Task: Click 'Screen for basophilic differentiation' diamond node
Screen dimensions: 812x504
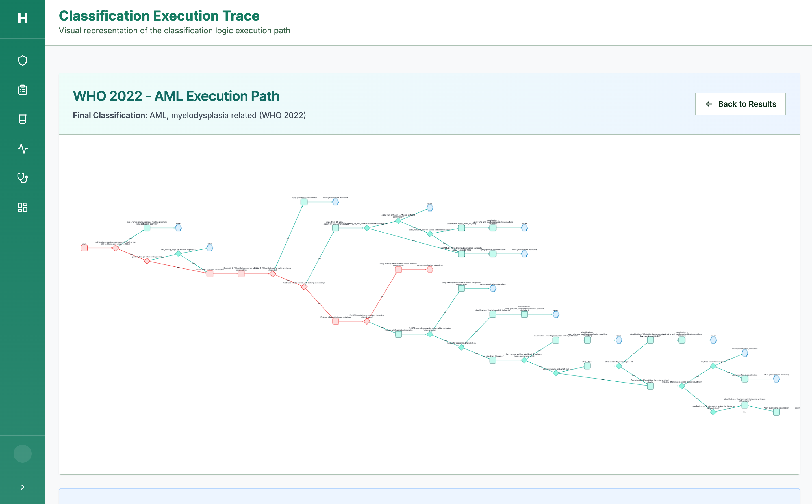Action: (461, 347)
